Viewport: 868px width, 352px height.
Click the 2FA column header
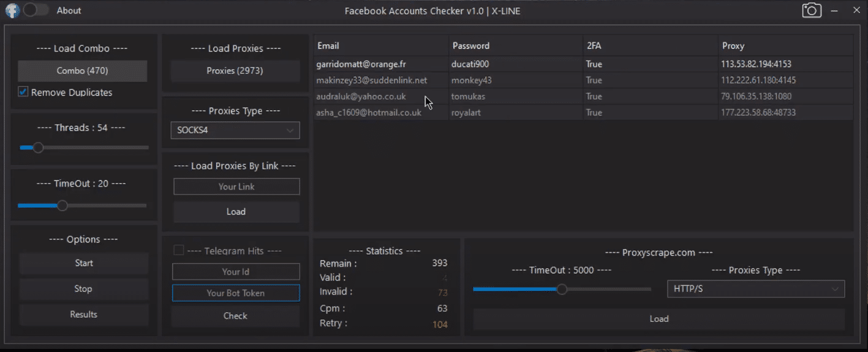pos(650,46)
